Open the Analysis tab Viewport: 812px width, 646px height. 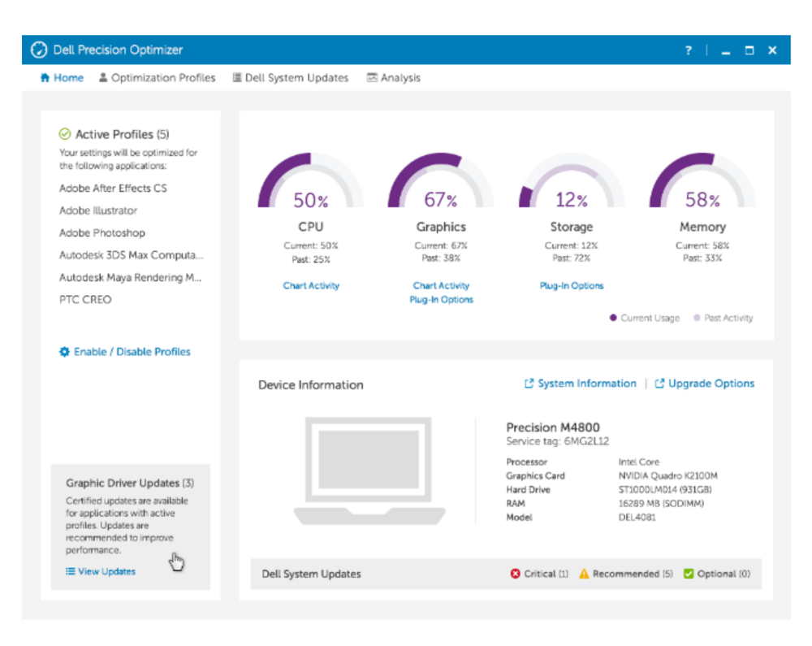pos(394,78)
